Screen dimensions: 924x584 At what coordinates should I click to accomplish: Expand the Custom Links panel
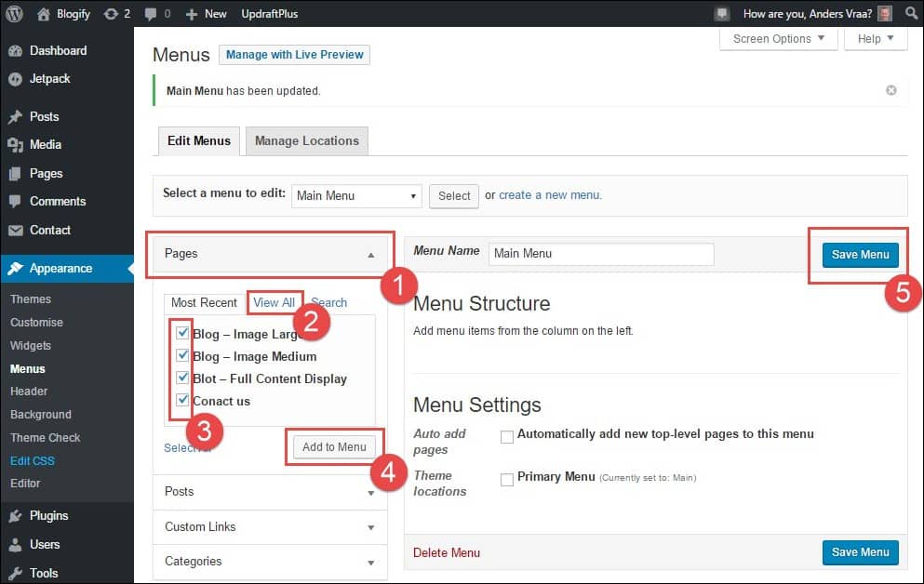(x=270, y=526)
